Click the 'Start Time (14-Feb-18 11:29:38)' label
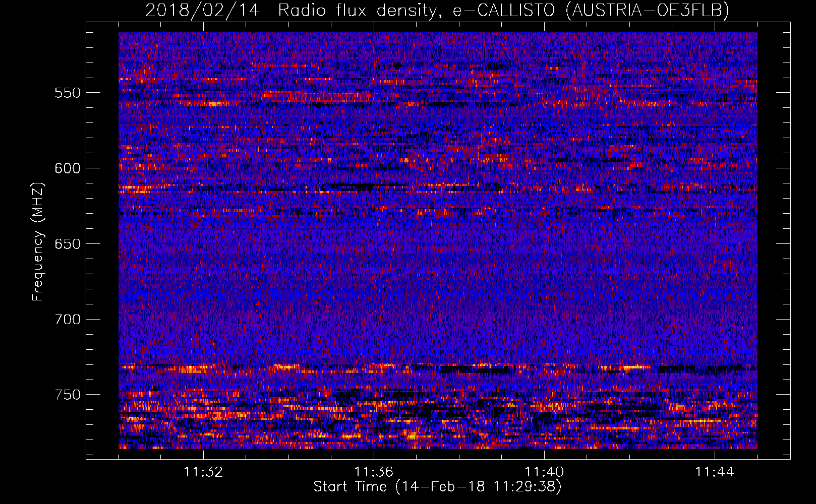This screenshot has height=504, width=816. click(437, 487)
